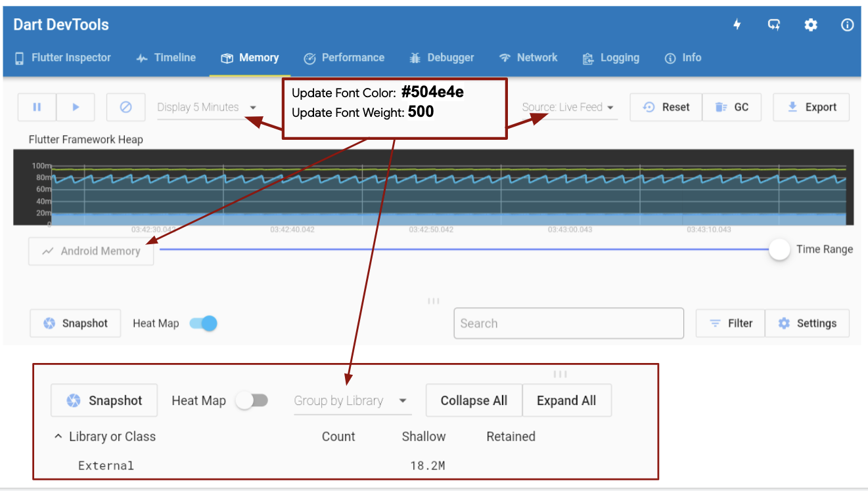868x491 pixels.
Task: Click inside the Search field
Action: click(x=568, y=323)
